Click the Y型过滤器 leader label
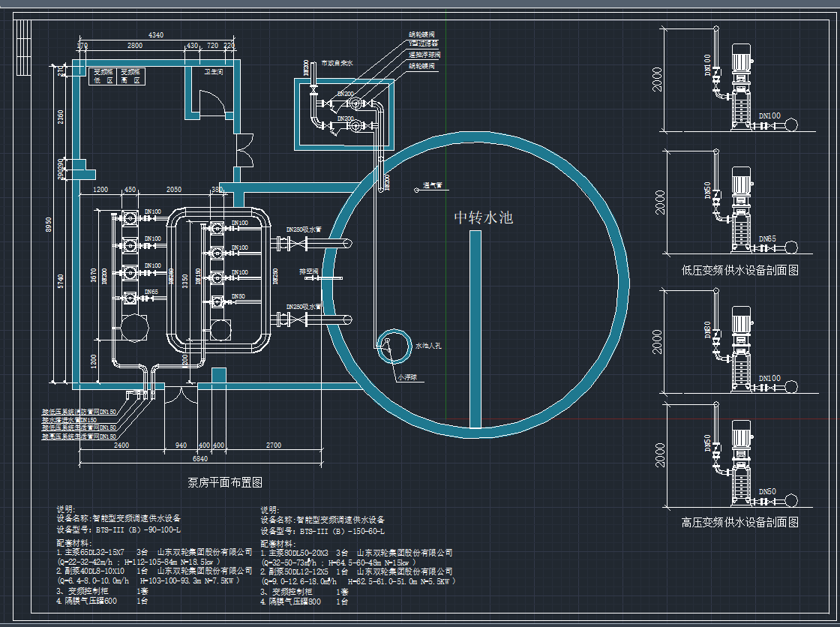 [x=423, y=44]
